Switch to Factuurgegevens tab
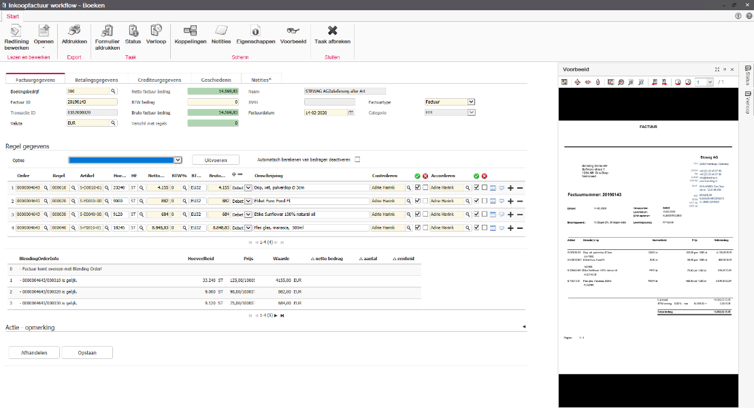This screenshot has height=408, width=754. 35,80
